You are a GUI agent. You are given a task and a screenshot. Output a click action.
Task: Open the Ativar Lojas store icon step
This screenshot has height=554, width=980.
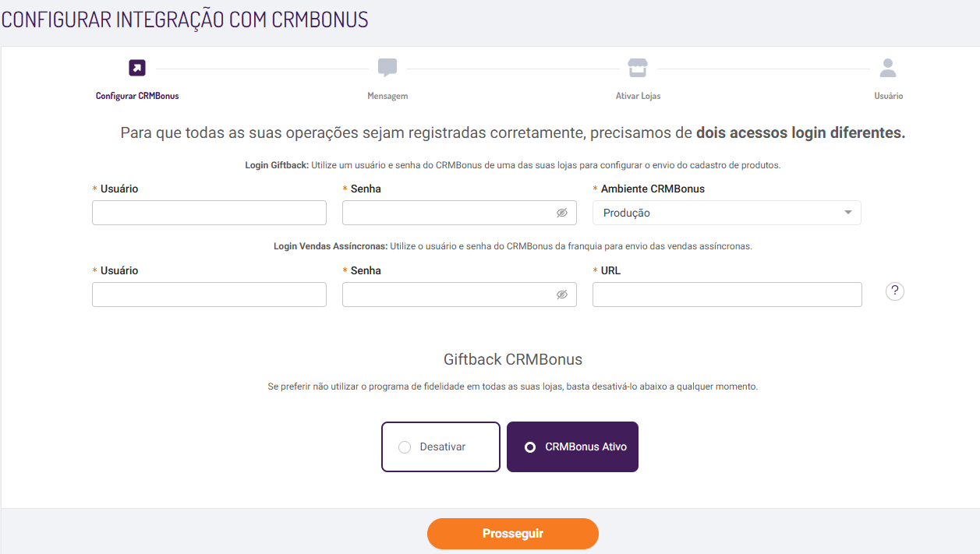[638, 68]
